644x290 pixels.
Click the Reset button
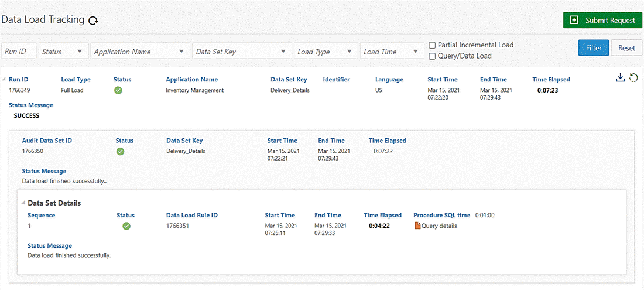(x=626, y=48)
